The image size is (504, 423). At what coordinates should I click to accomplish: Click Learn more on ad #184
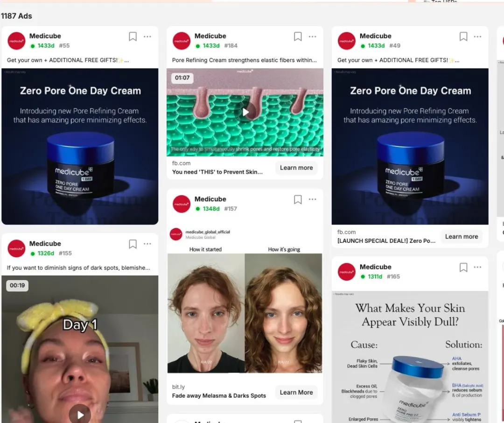296,168
